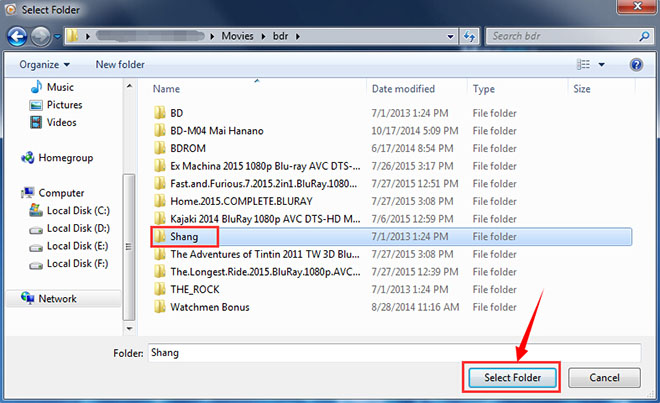Expand the view options dropdown arrow

[601, 65]
